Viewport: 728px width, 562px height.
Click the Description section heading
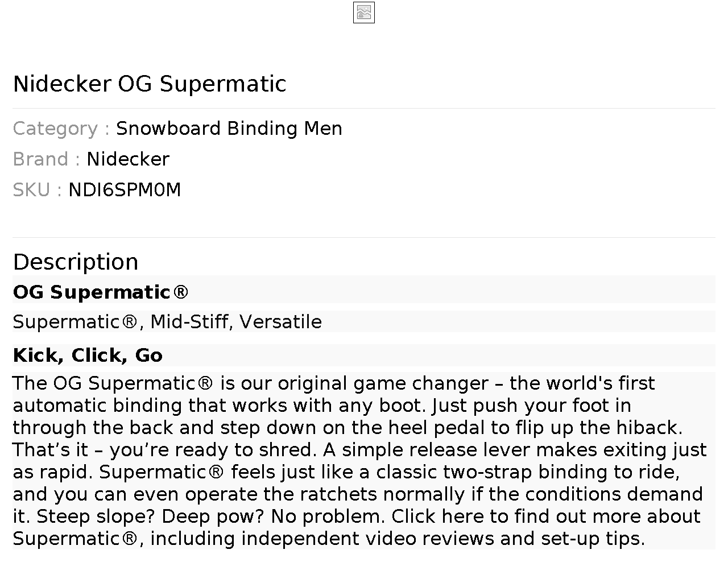pos(76,262)
